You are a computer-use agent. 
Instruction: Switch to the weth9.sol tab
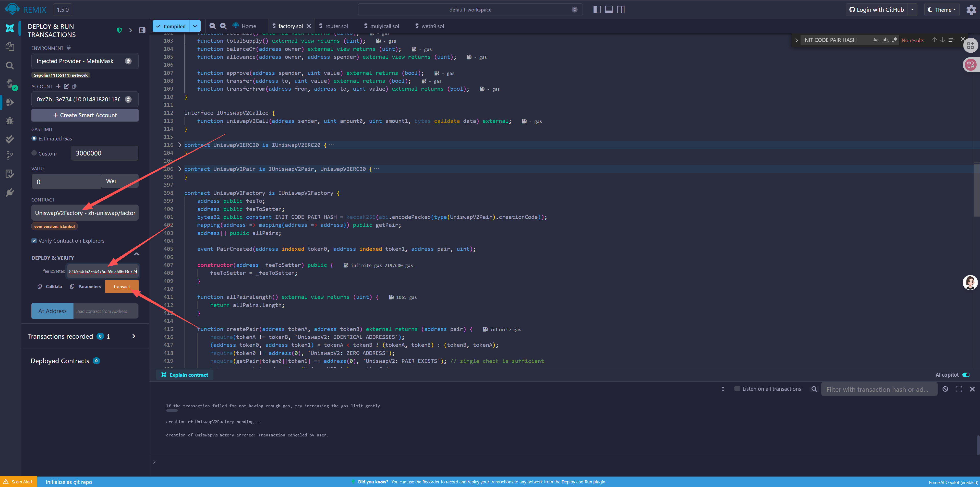(x=432, y=26)
